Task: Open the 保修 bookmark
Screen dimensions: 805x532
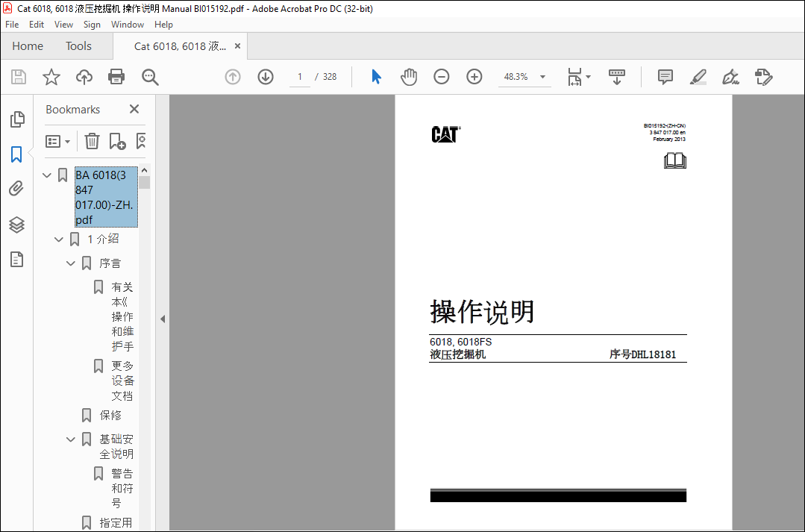Action: 110,416
